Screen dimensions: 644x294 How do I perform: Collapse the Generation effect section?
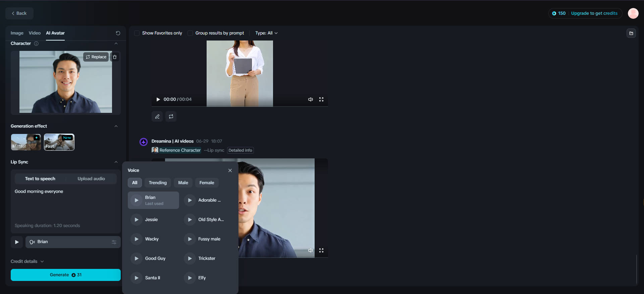point(116,126)
